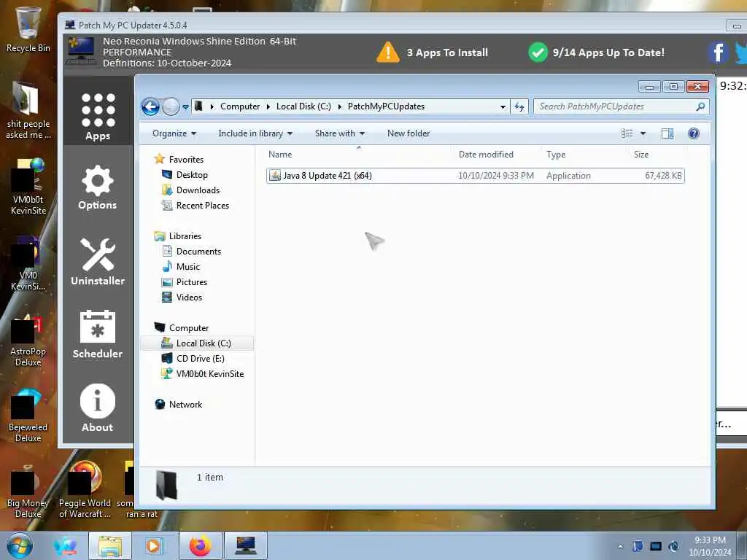
Task: Open the About info in Patch My PC
Action: tap(98, 408)
